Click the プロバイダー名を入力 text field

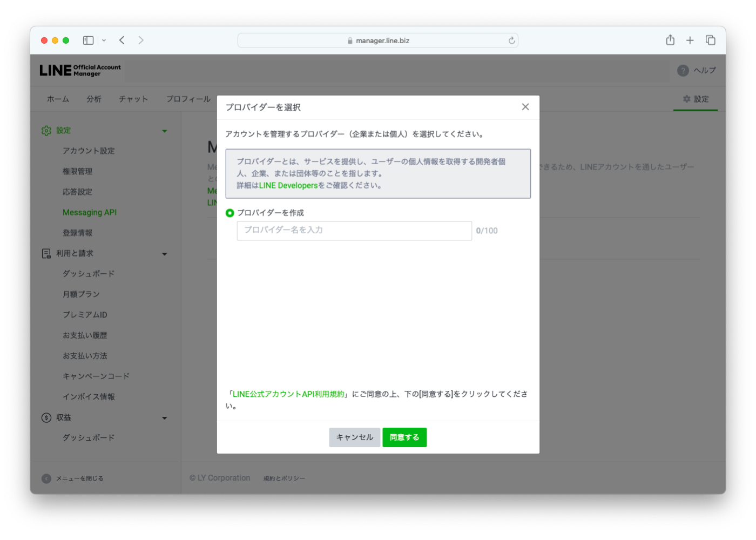[354, 231]
